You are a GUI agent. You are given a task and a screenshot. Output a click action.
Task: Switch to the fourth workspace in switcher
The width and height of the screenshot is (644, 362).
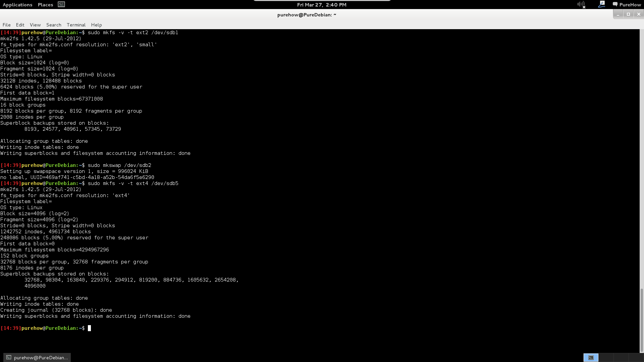pos(636,358)
